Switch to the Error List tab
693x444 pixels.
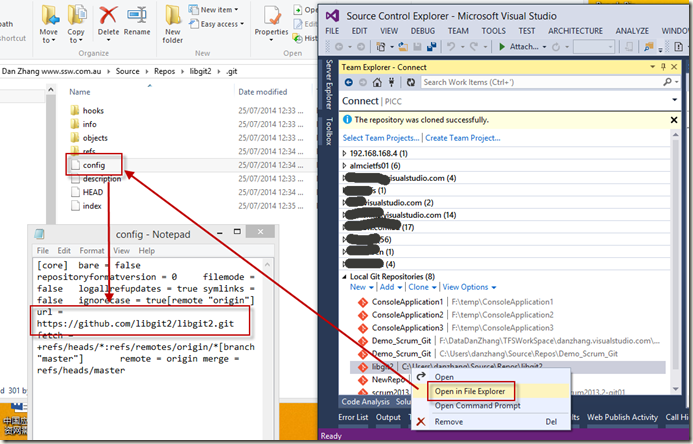pyautogui.click(x=353, y=417)
